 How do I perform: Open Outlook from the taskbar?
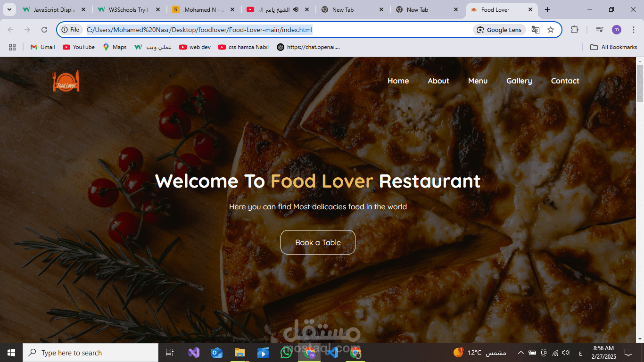[217, 353]
